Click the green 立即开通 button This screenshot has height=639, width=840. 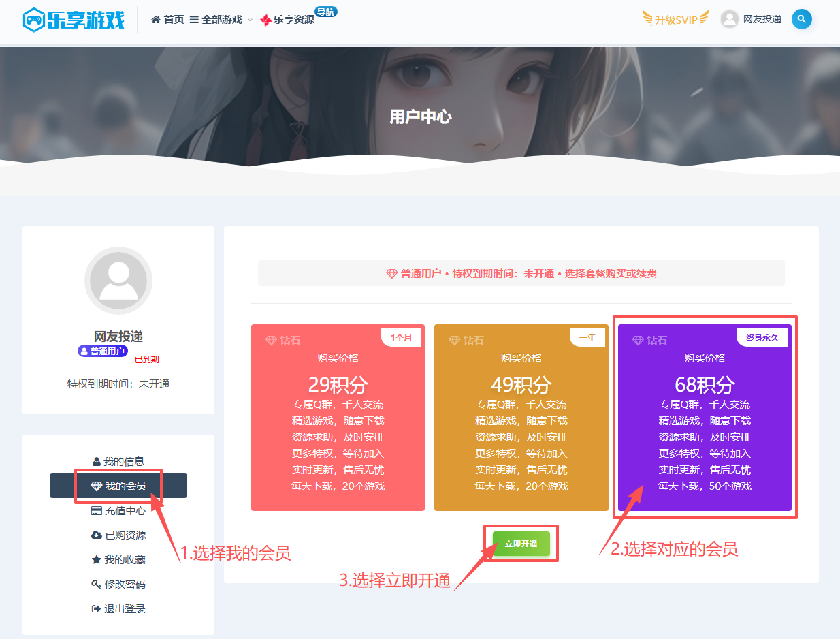(521, 544)
